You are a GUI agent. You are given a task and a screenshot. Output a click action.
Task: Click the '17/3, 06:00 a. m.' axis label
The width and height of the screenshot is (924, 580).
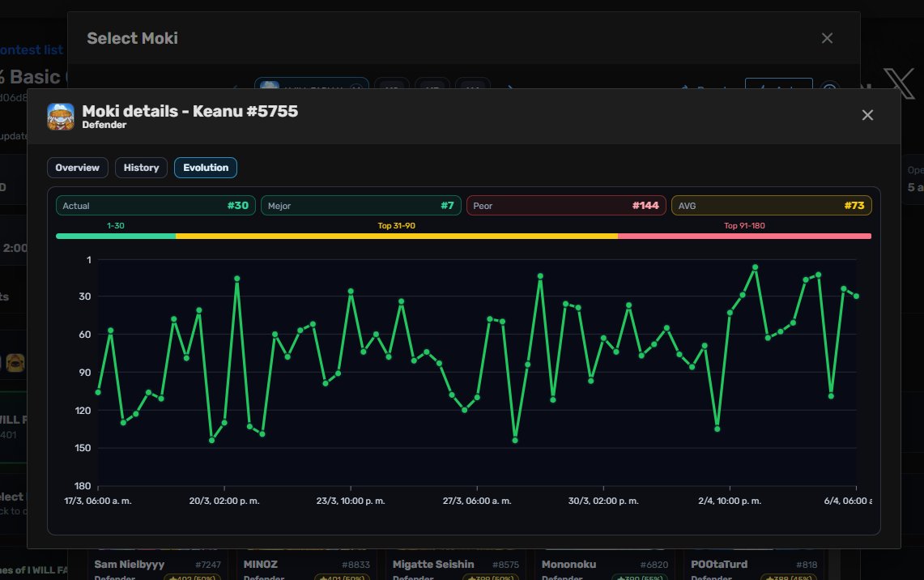98,501
